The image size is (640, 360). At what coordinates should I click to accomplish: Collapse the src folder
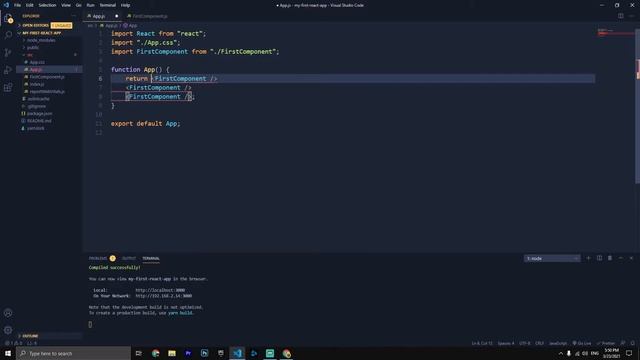click(x=30, y=55)
